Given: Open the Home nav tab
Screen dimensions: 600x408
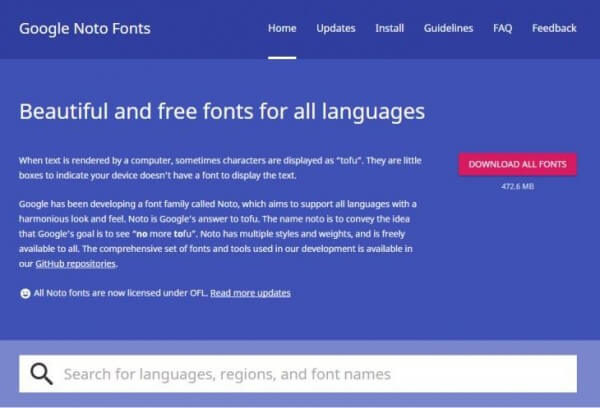Looking at the screenshot, I should coord(282,28).
